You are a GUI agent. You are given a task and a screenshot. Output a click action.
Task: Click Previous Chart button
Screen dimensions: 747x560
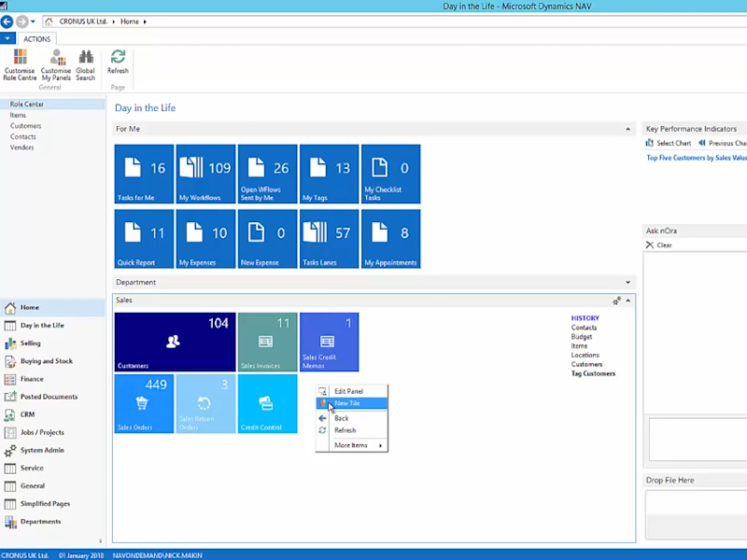(722, 143)
